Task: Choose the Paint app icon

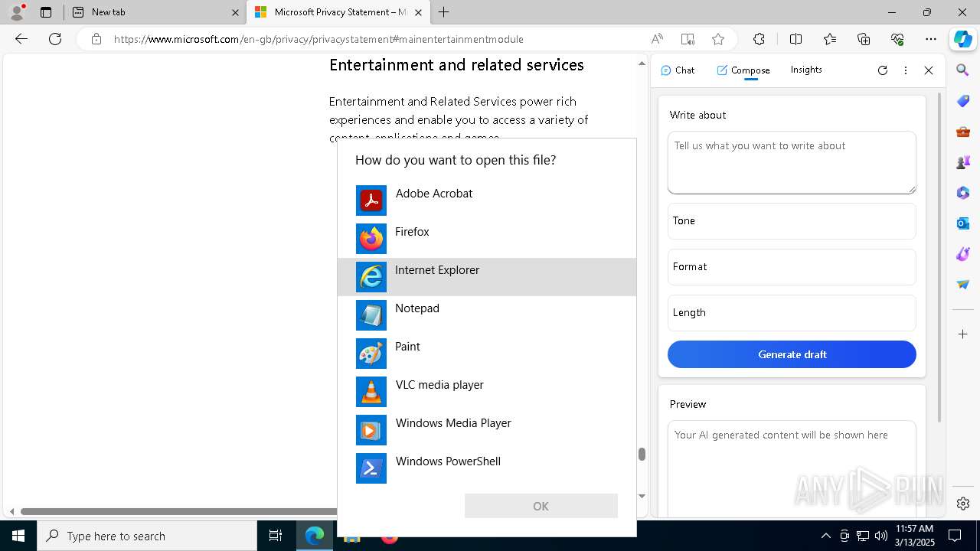Action: tap(371, 354)
